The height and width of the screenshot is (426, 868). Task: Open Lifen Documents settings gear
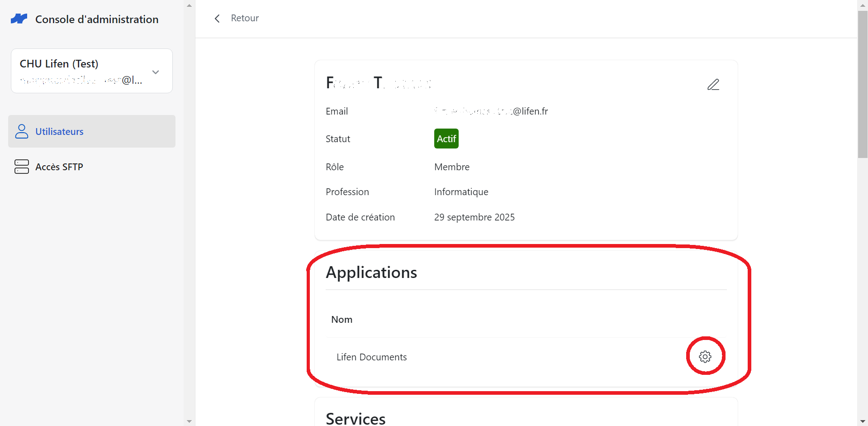coord(705,357)
